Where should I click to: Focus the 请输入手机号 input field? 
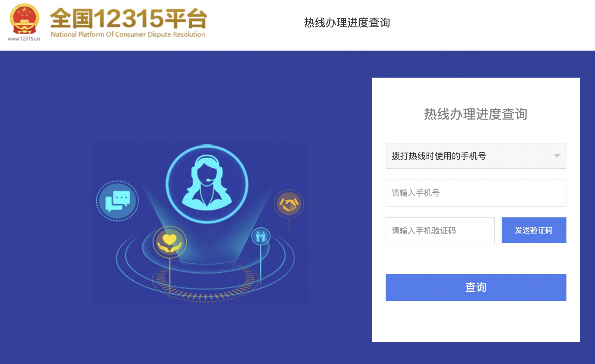point(476,193)
